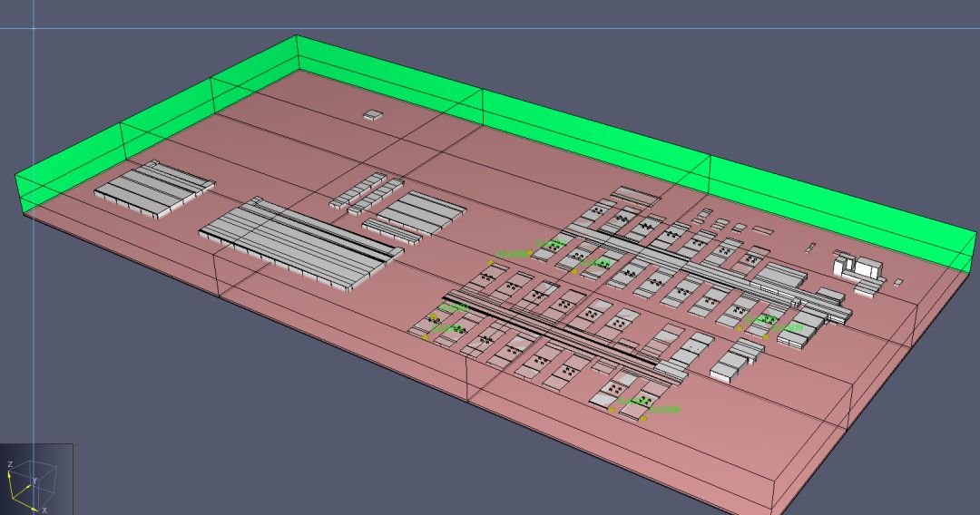Viewport: 980px width, 515px height.
Task: Click the X axis label on gizmo
Action: [44, 510]
